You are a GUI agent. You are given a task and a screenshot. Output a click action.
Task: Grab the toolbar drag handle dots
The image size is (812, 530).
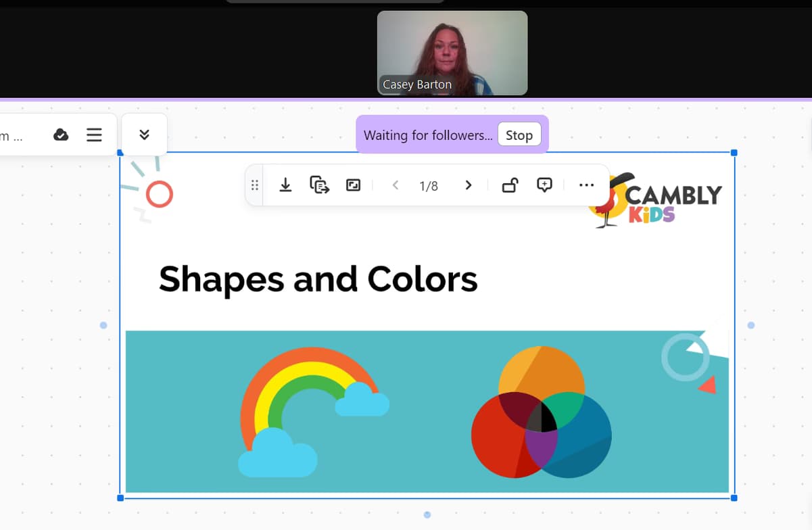pos(255,185)
